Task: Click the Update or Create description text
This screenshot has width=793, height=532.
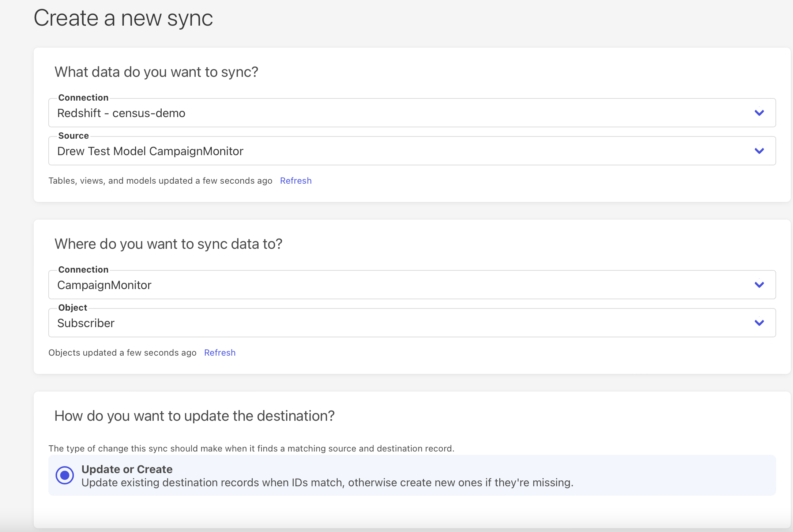Action: (x=327, y=483)
